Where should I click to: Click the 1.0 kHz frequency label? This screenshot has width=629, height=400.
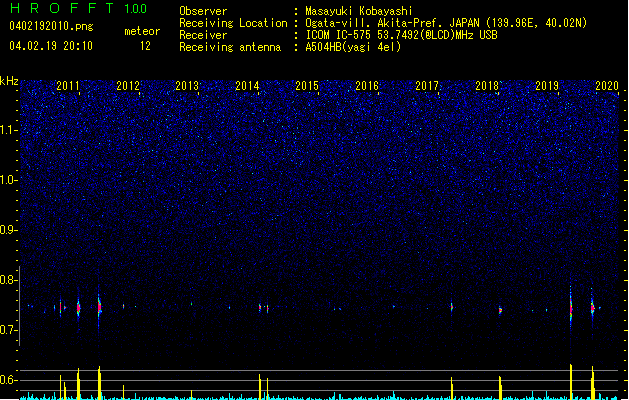[8, 180]
